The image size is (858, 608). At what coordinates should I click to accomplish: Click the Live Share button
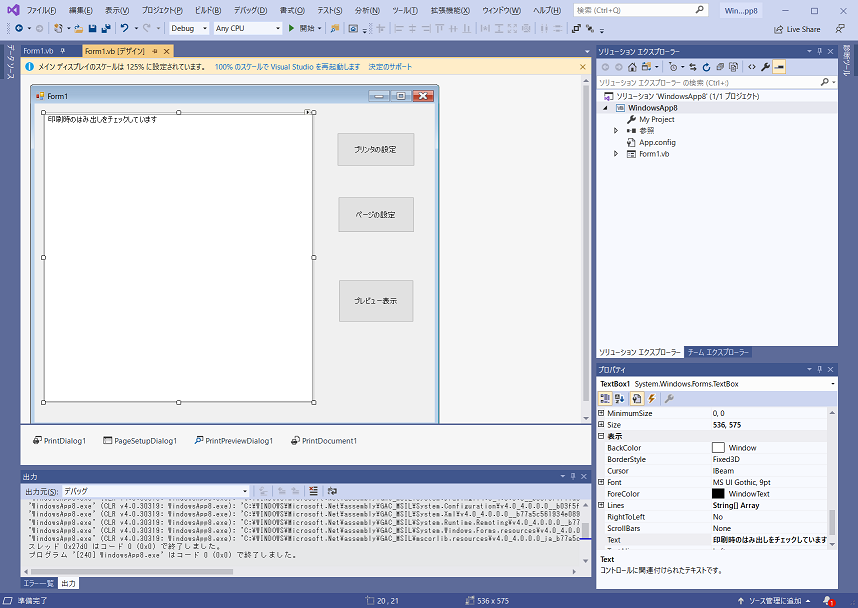click(x=797, y=29)
